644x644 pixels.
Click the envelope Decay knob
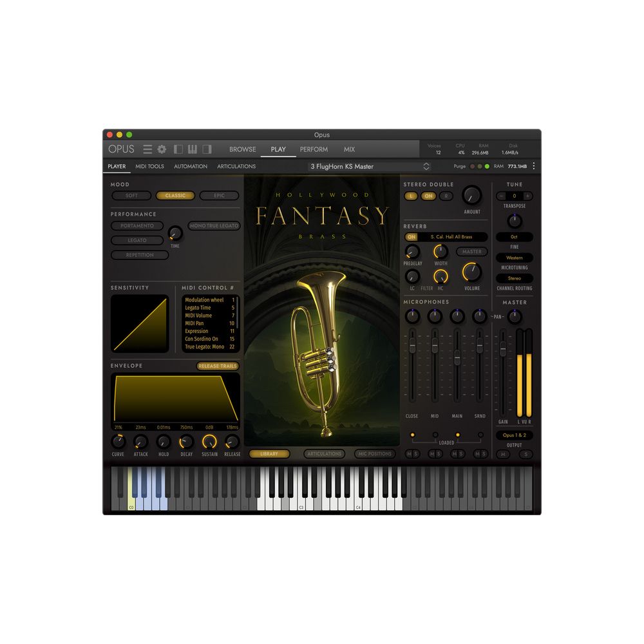tap(186, 442)
